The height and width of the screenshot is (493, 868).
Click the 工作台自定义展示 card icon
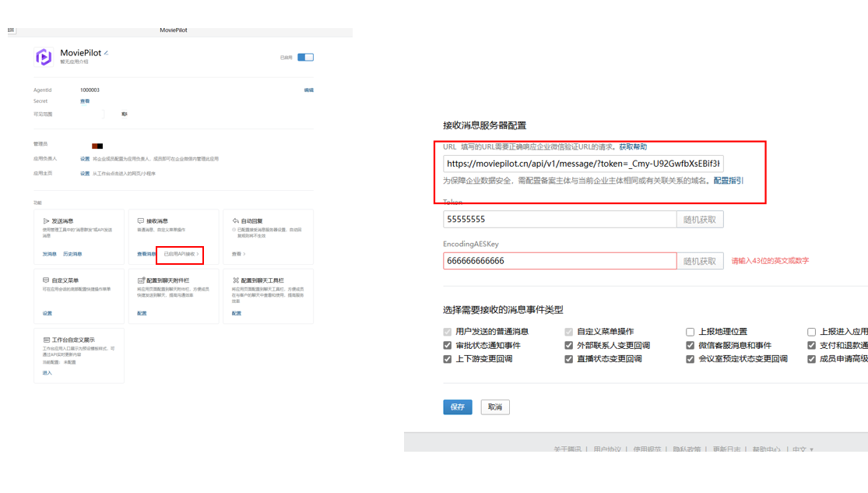point(47,340)
